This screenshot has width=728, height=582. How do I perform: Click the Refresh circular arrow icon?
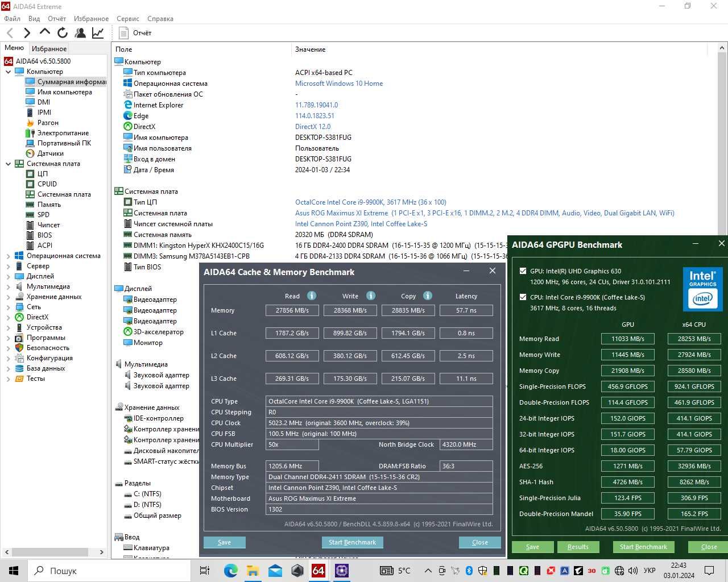[63, 33]
